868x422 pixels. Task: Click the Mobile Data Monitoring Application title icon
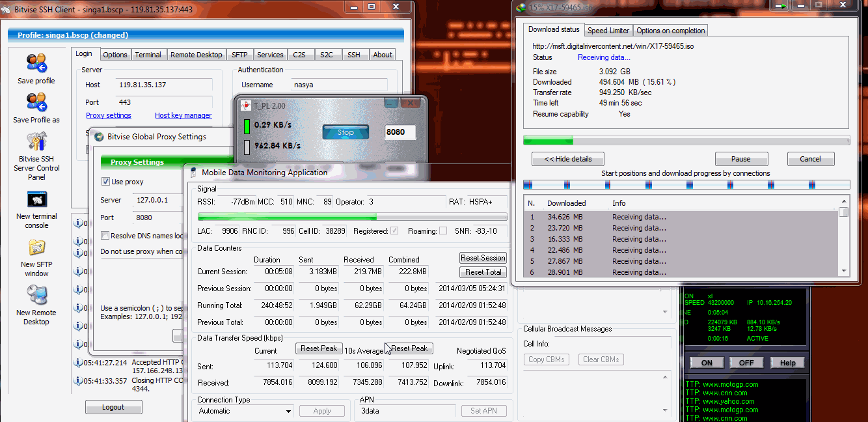(x=194, y=173)
